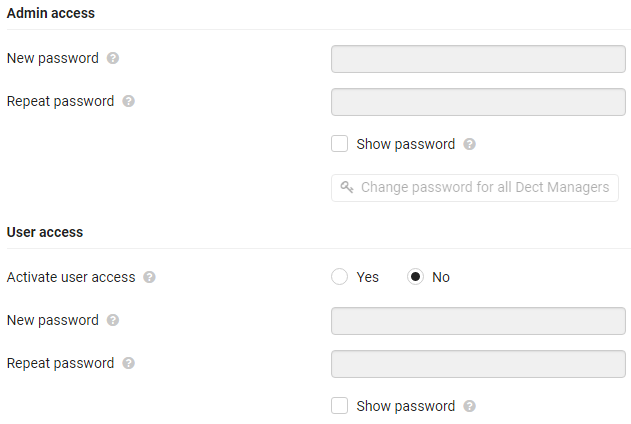The width and height of the screenshot is (631, 424).
Task: Open help icon beside Activate user access
Action: pos(149,277)
